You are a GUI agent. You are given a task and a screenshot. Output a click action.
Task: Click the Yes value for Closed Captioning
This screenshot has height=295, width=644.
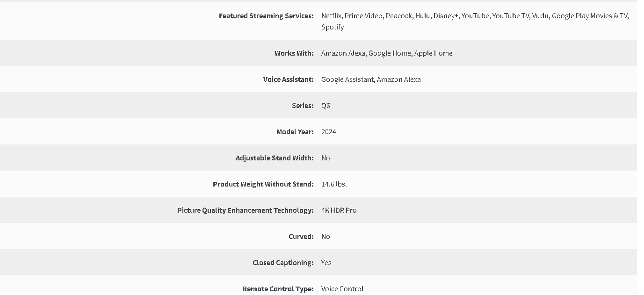pyautogui.click(x=326, y=263)
